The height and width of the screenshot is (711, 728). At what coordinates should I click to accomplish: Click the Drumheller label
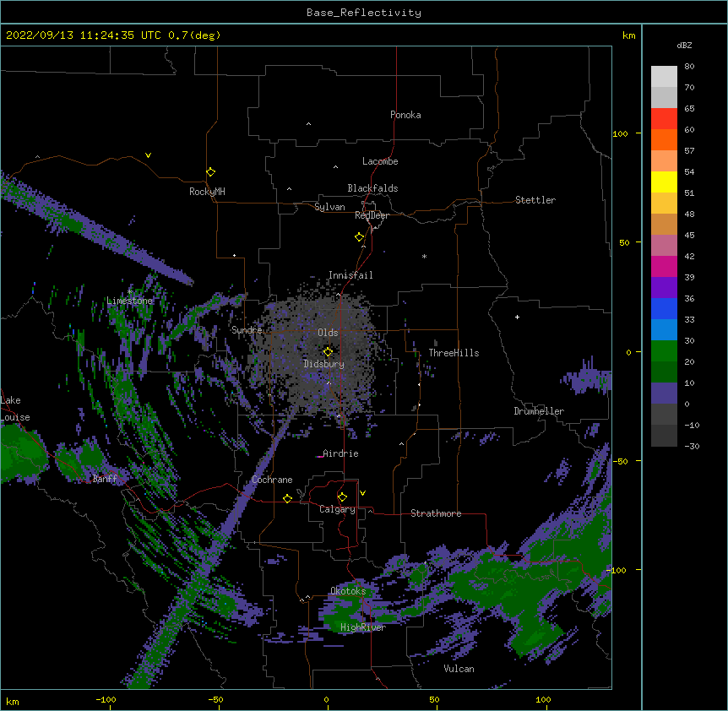pyautogui.click(x=539, y=411)
